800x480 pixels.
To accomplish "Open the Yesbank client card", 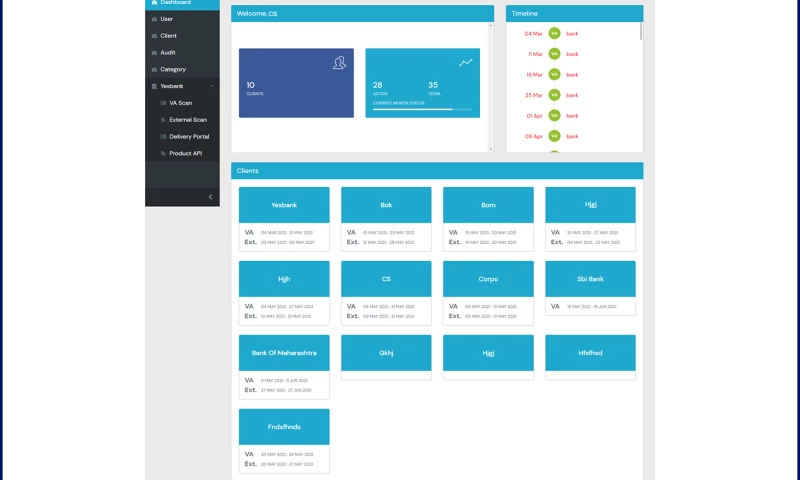I will click(x=284, y=219).
